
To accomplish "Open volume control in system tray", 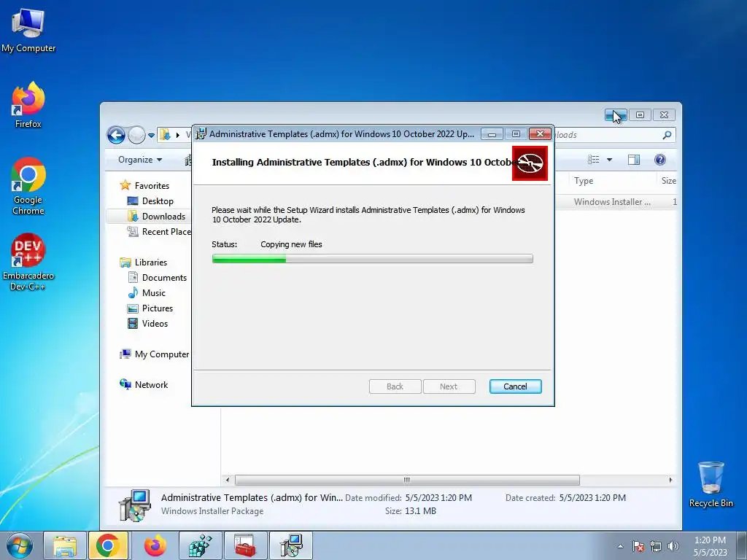I will [x=673, y=546].
